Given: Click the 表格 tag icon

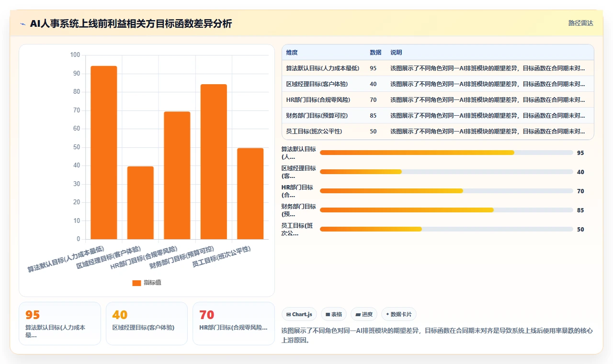Looking at the screenshot, I should 328,314.
